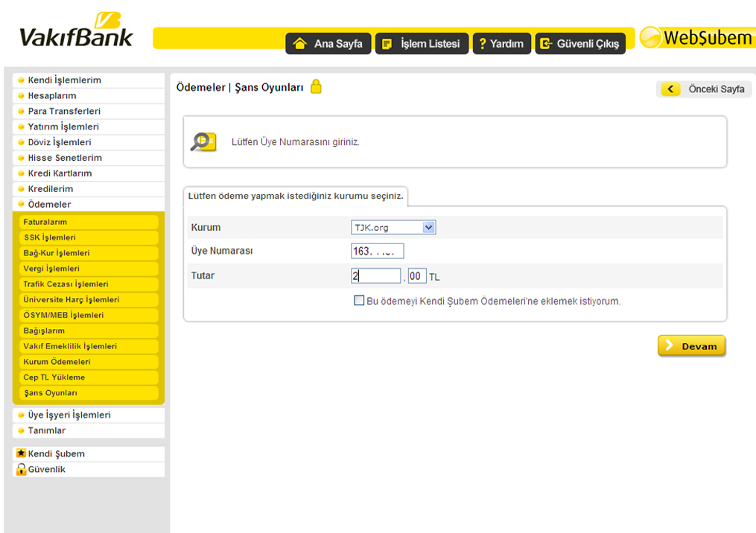Viewport: 756px width, 533px height.
Task: Click the bullet icon beside Para Transferleri
Action: (x=21, y=111)
